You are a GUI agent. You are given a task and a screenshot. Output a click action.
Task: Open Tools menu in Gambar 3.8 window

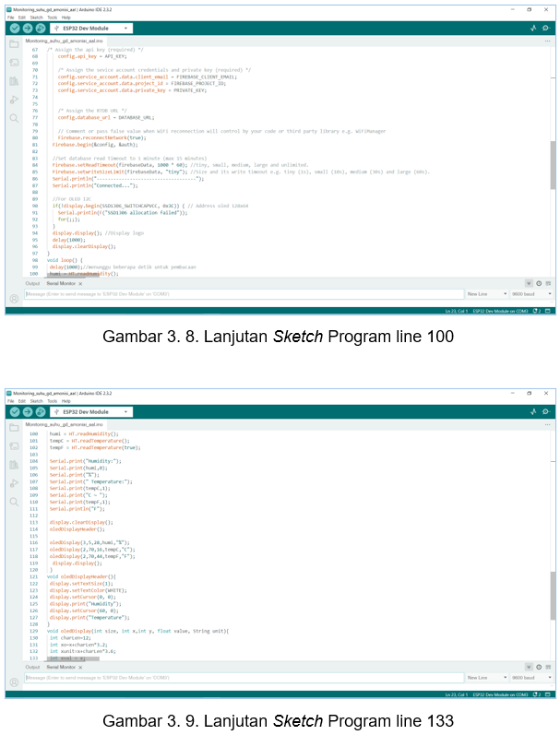(x=52, y=18)
